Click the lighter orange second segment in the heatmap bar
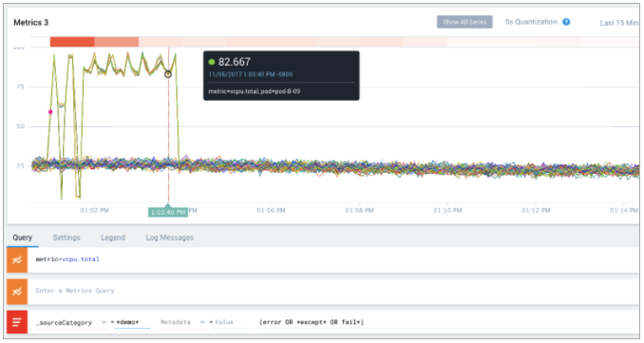 click(x=117, y=42)
